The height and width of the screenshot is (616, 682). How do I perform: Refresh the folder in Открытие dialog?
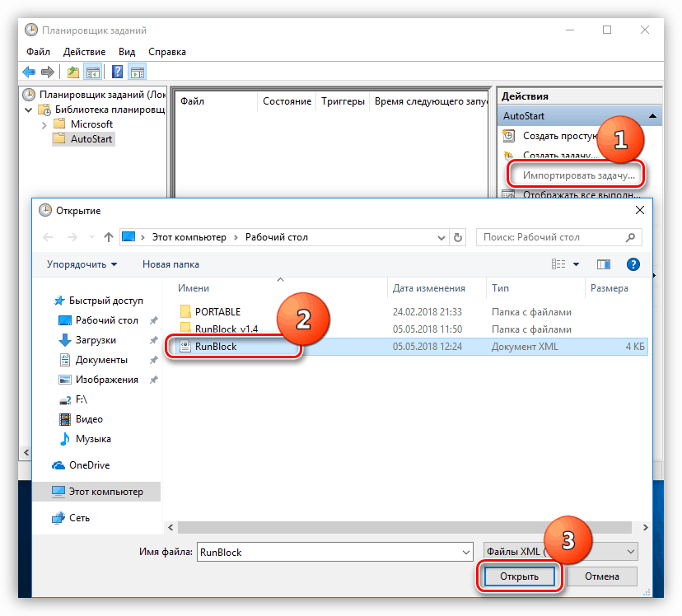[x=458, y=238]
